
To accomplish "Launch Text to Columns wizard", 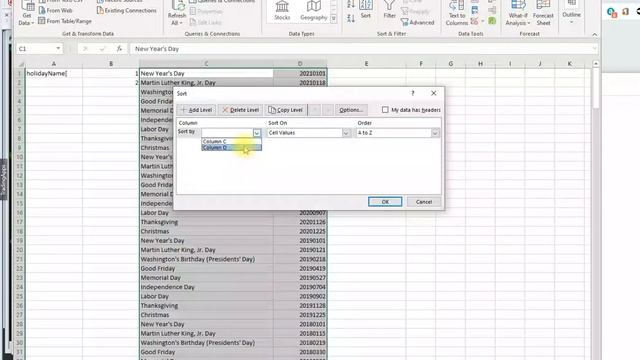I will coord(457,14).
